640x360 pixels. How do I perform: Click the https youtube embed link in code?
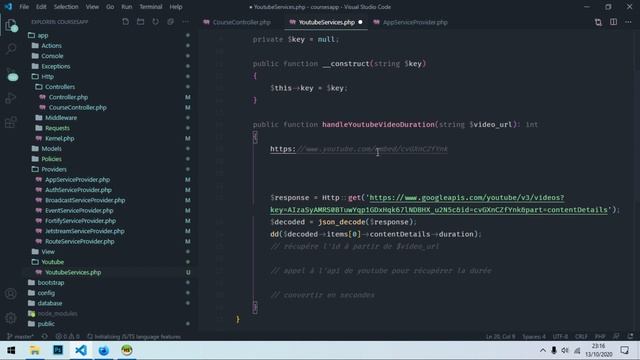tap(359, 149)
